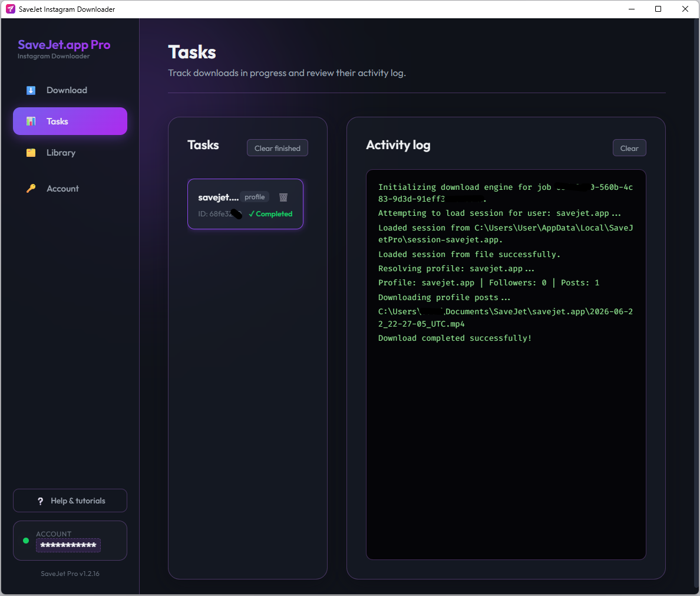Click the masked account name field

tap(68, 545)
